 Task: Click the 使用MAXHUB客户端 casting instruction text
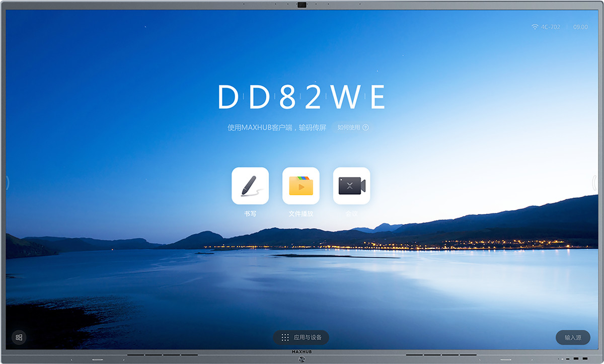click(x=277, y=127)
